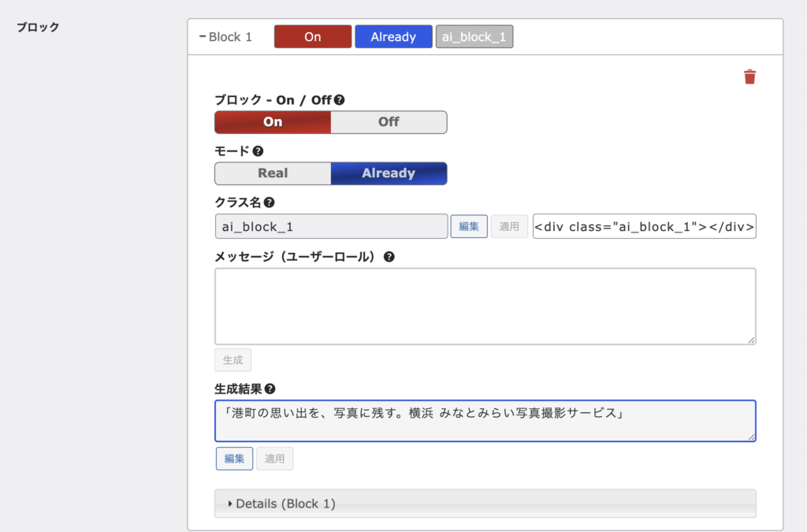Screen dimensions: 807x532
Task: Expand Details (Block 1) section
Action: (x=285, y=504)
